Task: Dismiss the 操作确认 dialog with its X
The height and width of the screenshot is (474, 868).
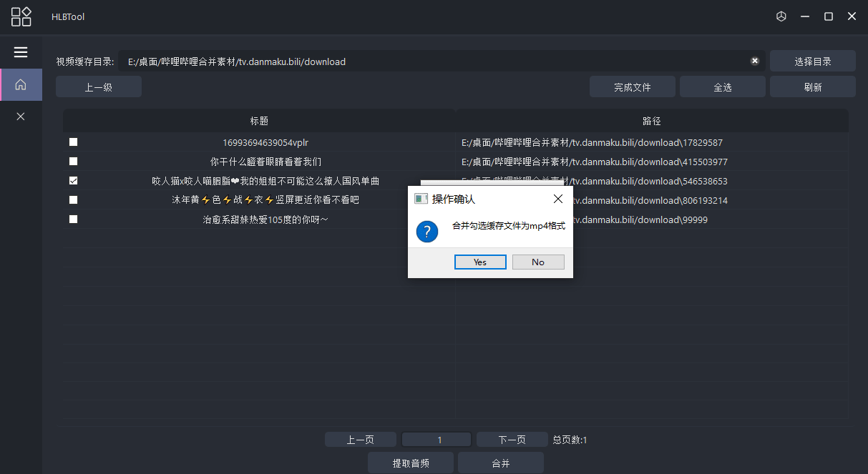Action: 558,199
